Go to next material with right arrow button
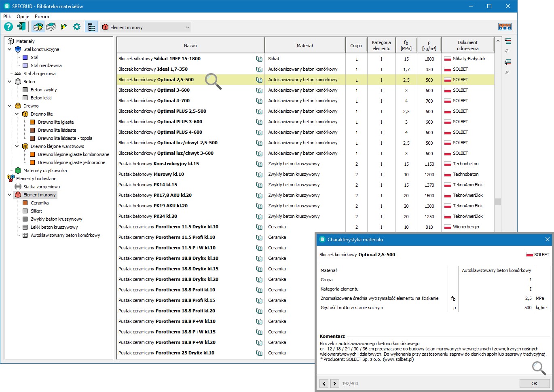Screen dimensions: 554x392 [334, 384]
